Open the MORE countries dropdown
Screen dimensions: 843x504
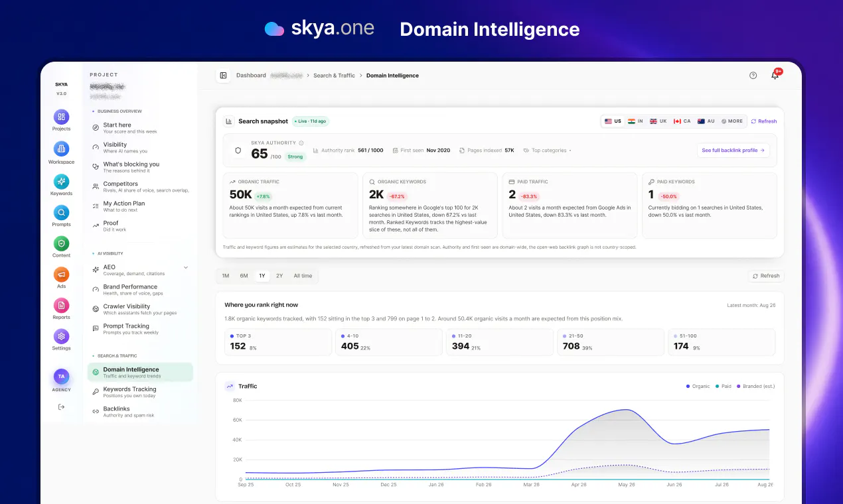tap(731, 121)
